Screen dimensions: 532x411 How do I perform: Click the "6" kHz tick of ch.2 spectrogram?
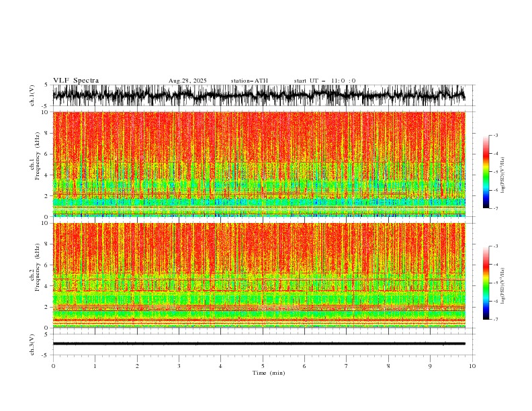pyautogui.click(x=47, y=265)
